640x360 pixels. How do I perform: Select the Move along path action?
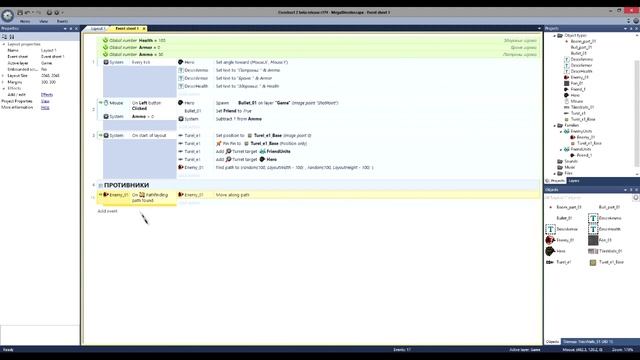(233, 195)
